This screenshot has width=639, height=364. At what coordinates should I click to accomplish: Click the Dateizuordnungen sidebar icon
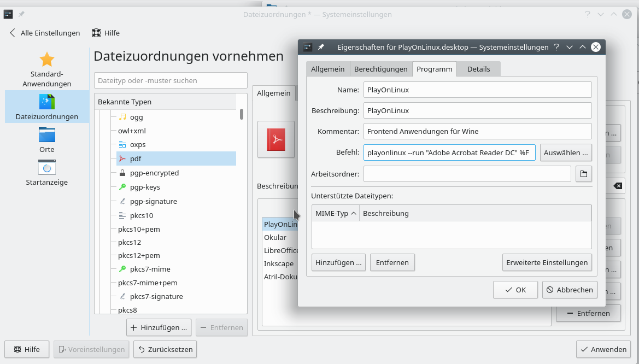tap(46, 107)
